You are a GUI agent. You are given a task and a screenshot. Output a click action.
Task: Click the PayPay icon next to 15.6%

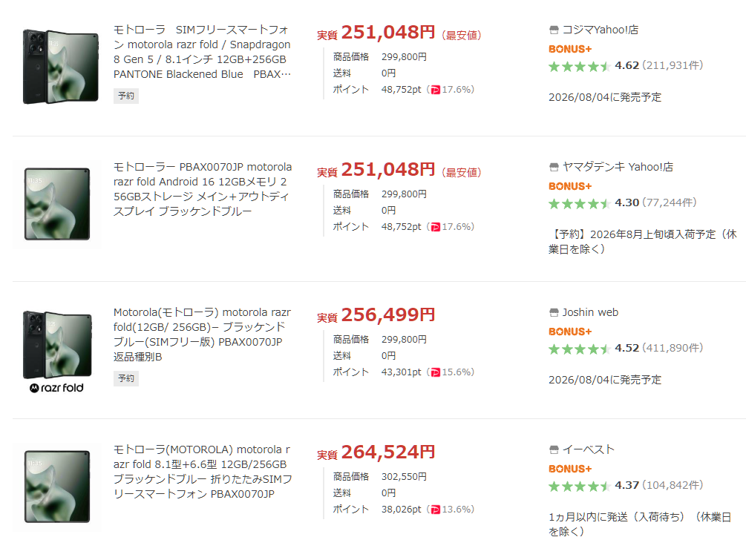click(x=435, y=372)
